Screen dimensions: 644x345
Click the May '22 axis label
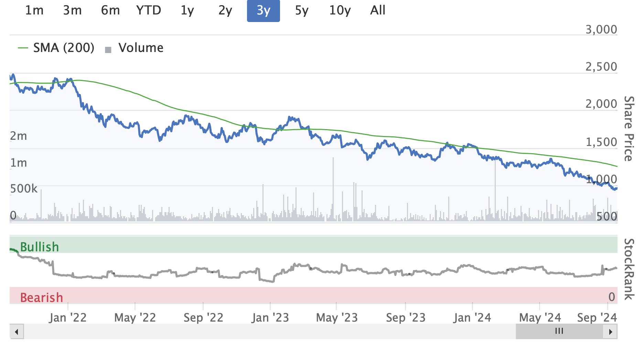coord(135,317)
